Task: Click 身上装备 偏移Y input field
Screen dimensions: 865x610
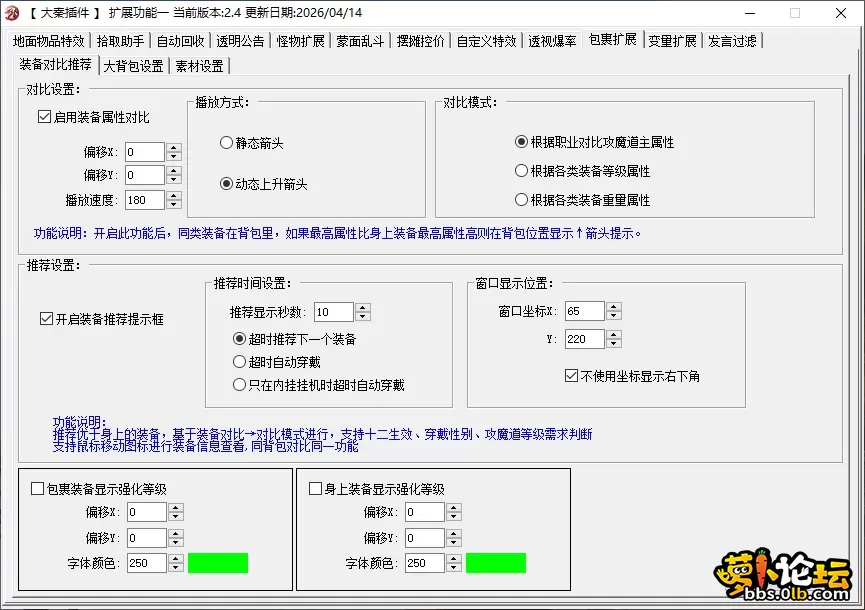Action: pyautogui.click(x=425, y=538)
